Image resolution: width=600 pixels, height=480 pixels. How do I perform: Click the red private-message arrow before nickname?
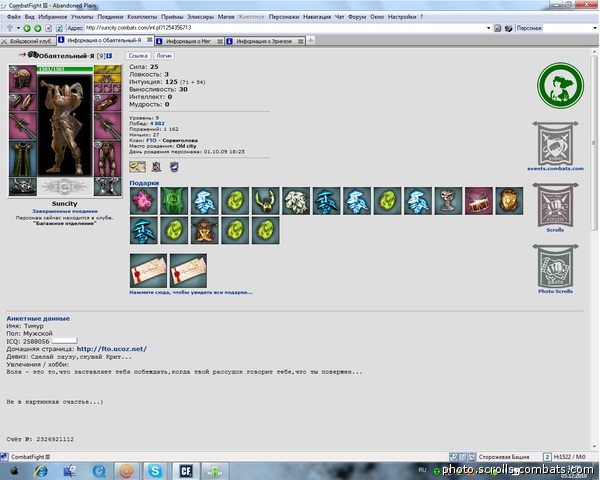click(x=22, y=55)
